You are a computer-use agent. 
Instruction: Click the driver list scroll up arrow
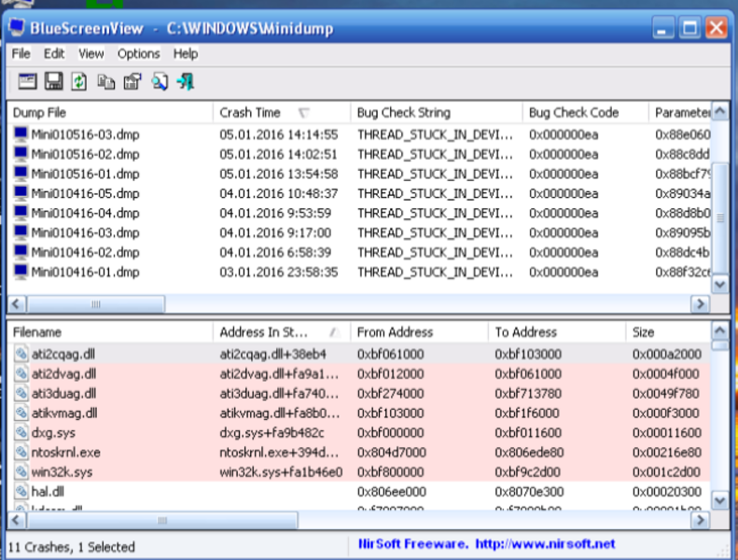pos(719,330)
